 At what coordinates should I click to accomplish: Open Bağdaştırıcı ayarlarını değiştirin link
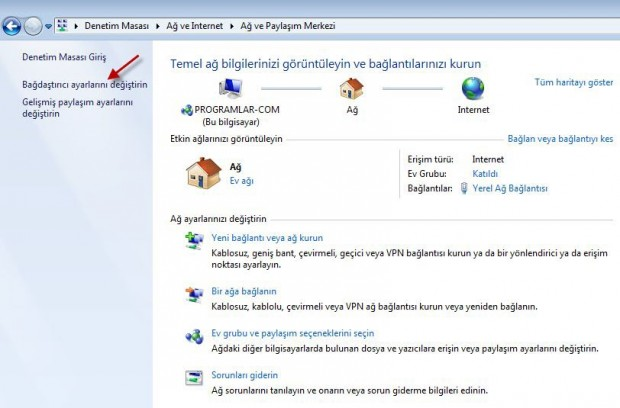pyautogui.click(x=84, y=85)
